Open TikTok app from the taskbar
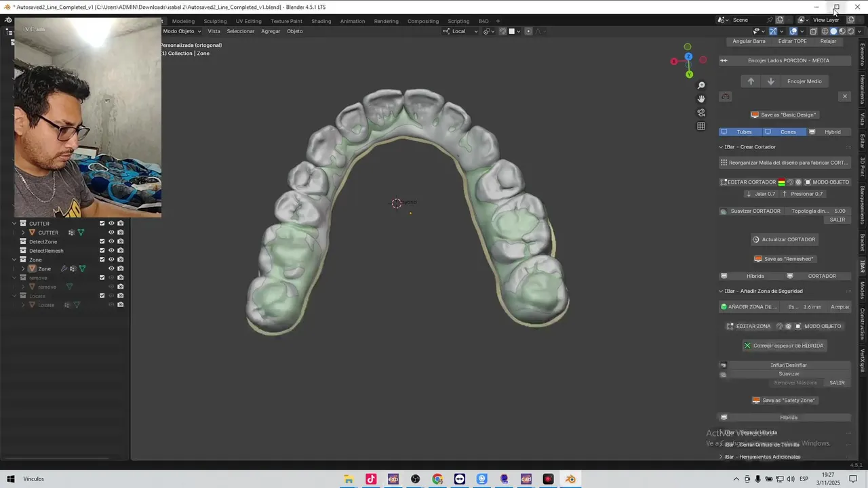Image resolution: width=868 pixels, height=488 pixels. (x=371, y=479)
